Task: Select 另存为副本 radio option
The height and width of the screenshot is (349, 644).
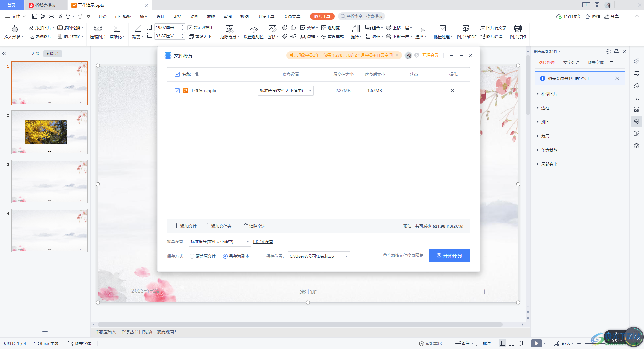Action: 225,256
